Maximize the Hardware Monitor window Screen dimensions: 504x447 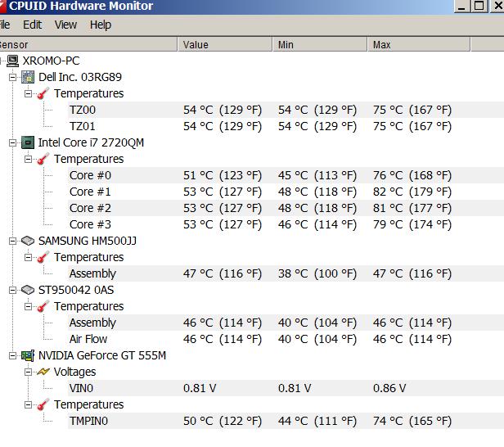(x=479, y=6)
